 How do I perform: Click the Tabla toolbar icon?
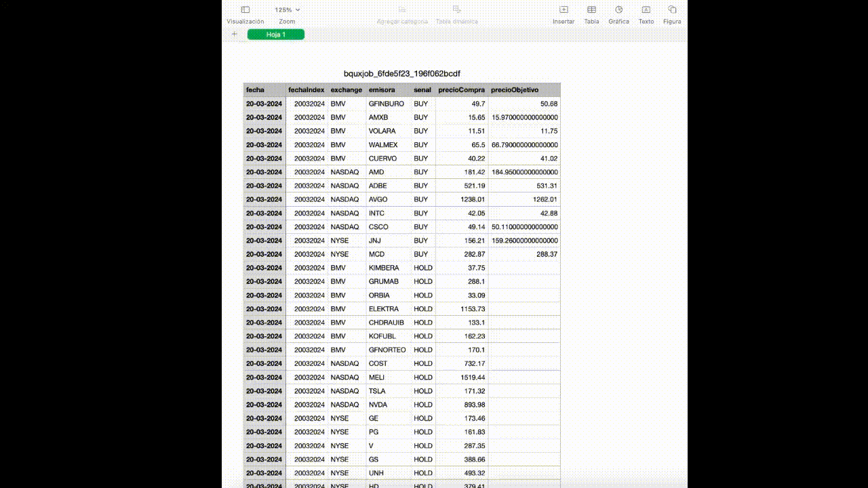tap(591, 9)
